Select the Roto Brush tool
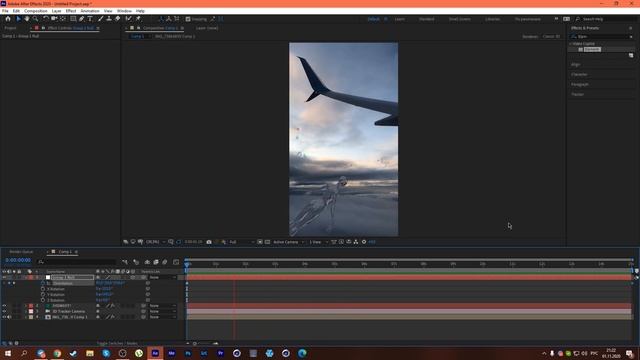The height and width of the screenshot is (360, 640). [x=129, y=19]
